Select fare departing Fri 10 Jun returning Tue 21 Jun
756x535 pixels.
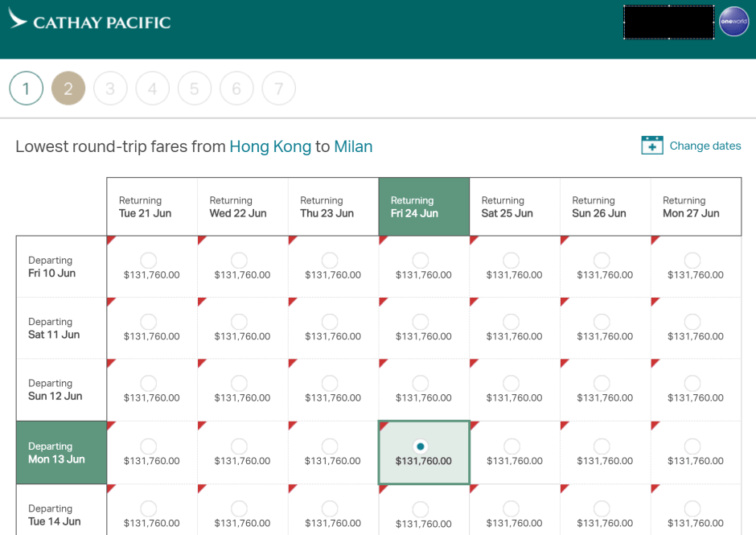(x=148, y=260)
